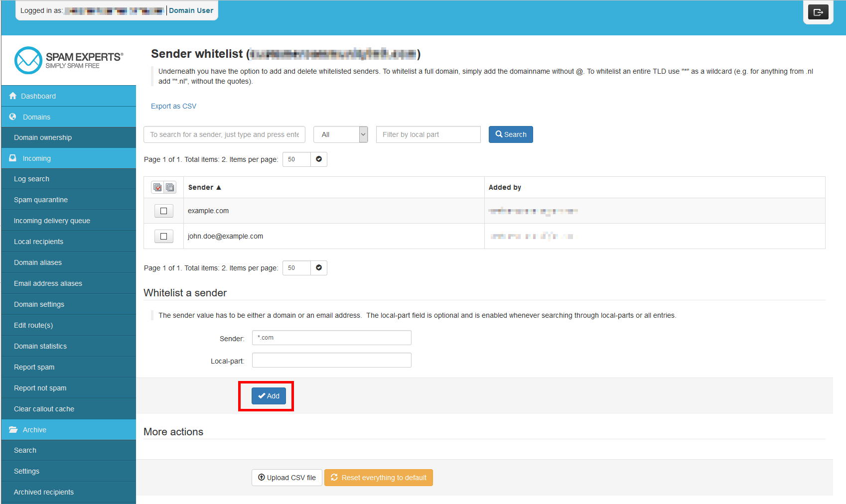Open Domain statistics in sidebar

[x=40, y=346]
